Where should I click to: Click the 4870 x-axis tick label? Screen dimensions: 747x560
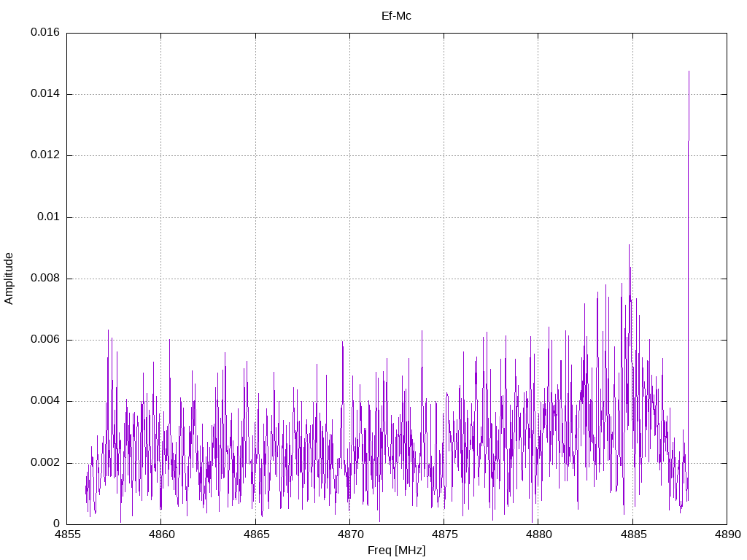pos(349,534)
